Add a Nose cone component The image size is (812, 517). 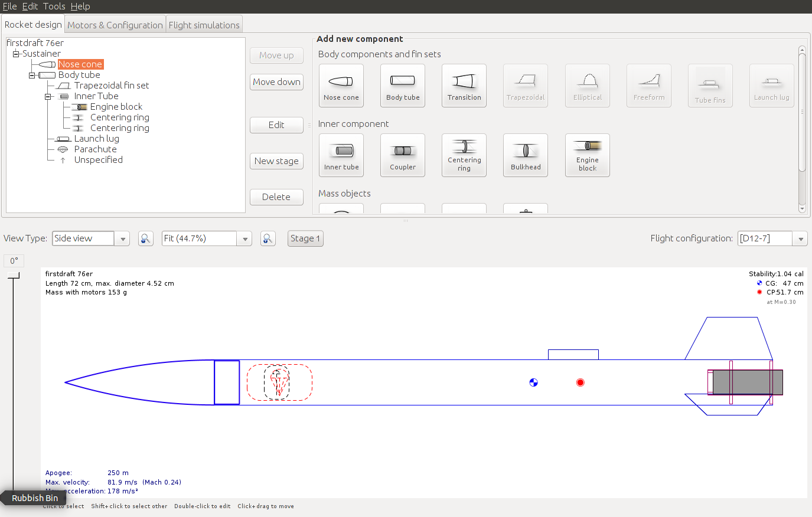[x=341, y=86]
